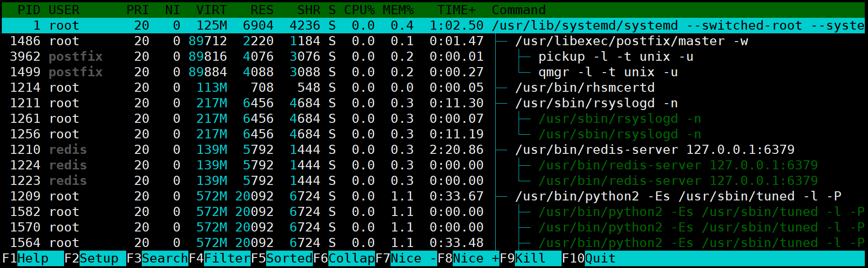This screenshot has height=268, width=868.
Task: Open F3 Search in the function bar
Action: coord(157,258)
